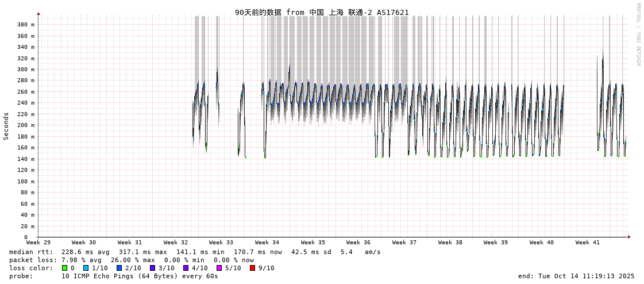The width and height of the screenshot is (644, 284).
Task: Click the Week 32 axis label
Action: 175,243
